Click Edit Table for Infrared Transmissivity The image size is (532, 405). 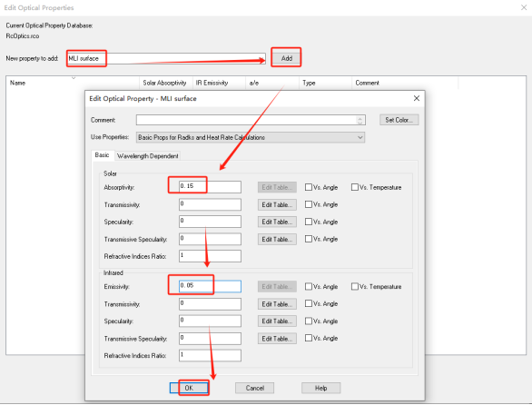[x=277, y=304]
